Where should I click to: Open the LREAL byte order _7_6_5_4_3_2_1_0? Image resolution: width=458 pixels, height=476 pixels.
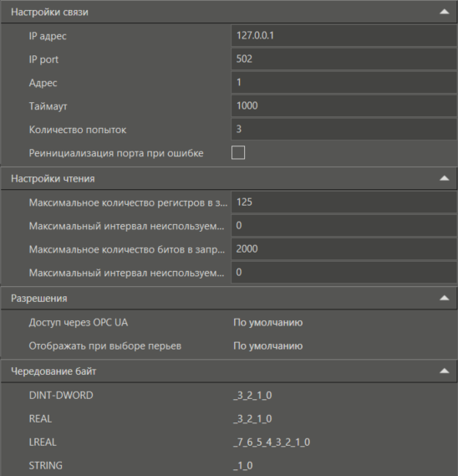272,442
